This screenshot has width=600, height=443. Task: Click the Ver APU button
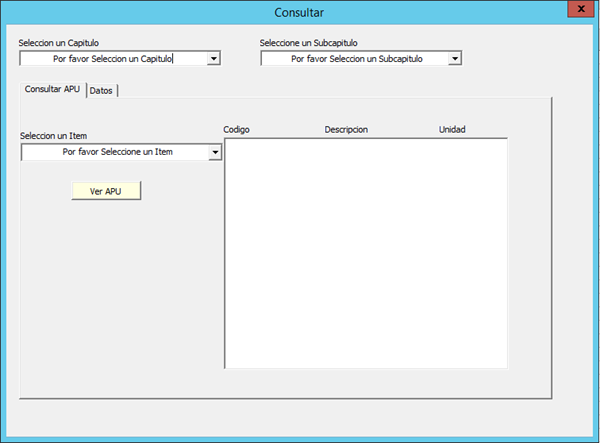click(106, 191)
